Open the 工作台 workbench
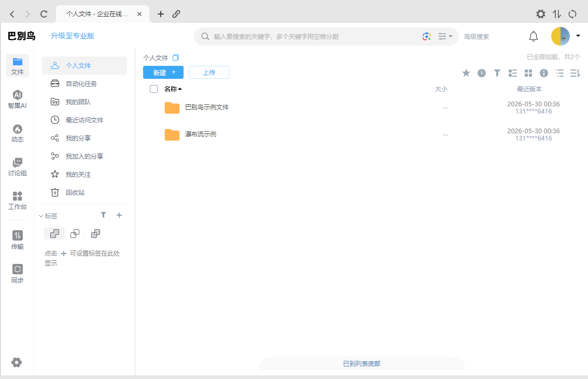The width and height of the screenshot is (588, 379). tap(17, 201)
